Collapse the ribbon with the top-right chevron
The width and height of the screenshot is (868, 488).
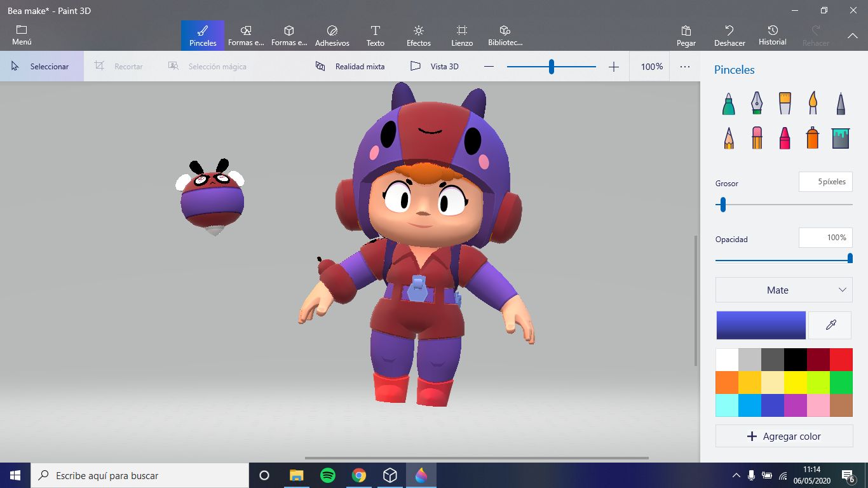point(852,36)
